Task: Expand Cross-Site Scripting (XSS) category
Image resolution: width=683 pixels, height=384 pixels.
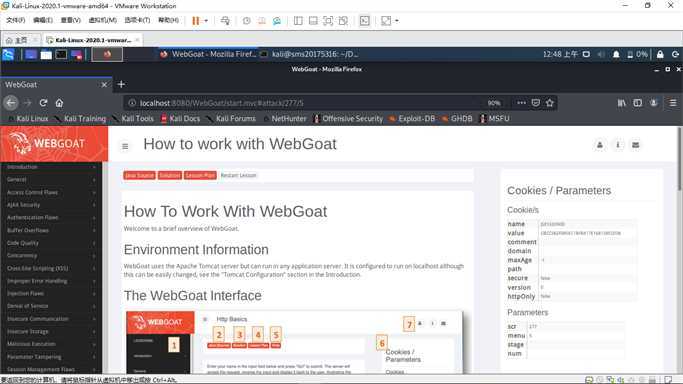Action: (51, 269)
